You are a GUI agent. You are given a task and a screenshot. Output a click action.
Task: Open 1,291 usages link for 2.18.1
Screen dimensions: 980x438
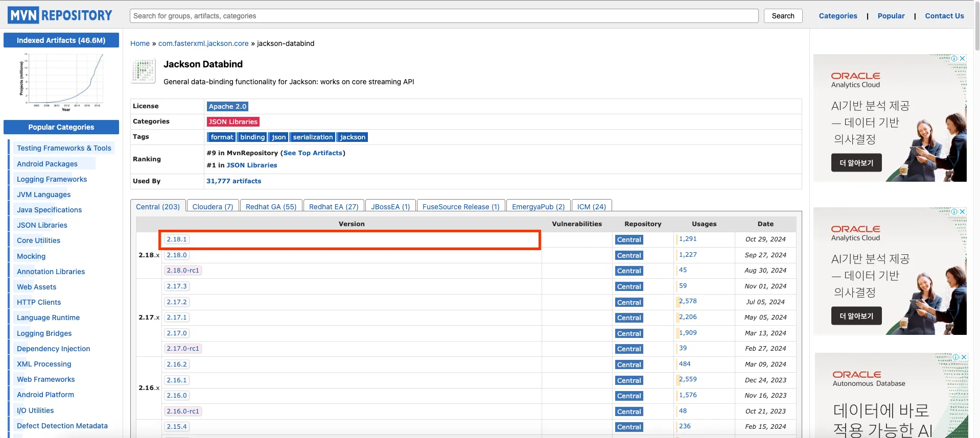688,238
